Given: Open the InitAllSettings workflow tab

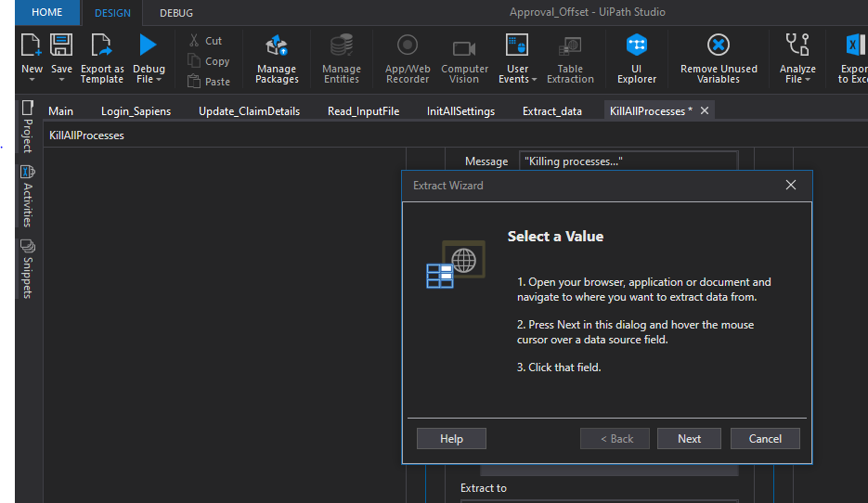Looking at the screenshot, I should point(460,110).
